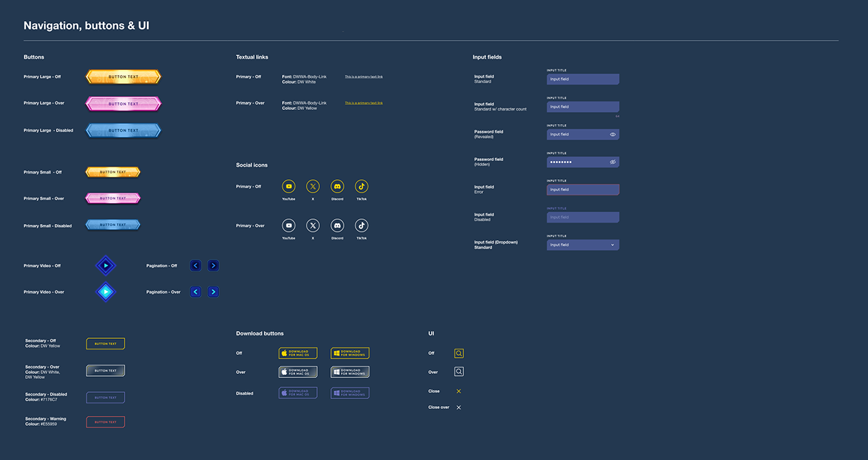
Task: Click the left arrow in Pagination - Over
Action: point(196,292)
